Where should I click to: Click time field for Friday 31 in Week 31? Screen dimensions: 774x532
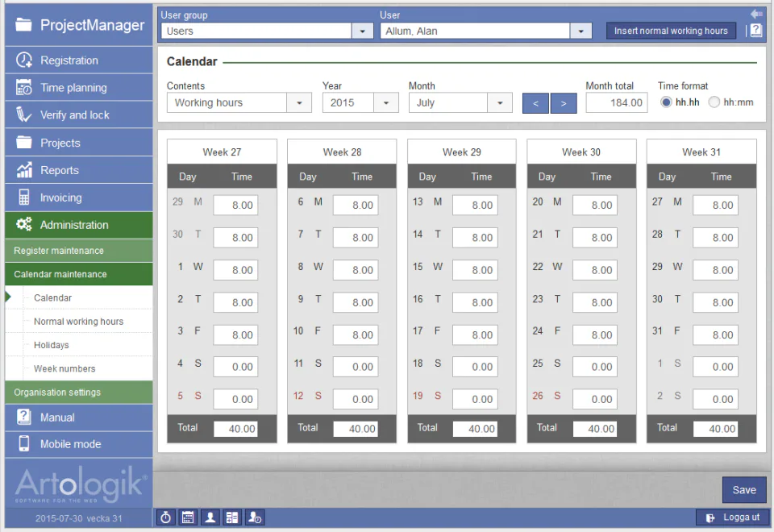(715, 335)
